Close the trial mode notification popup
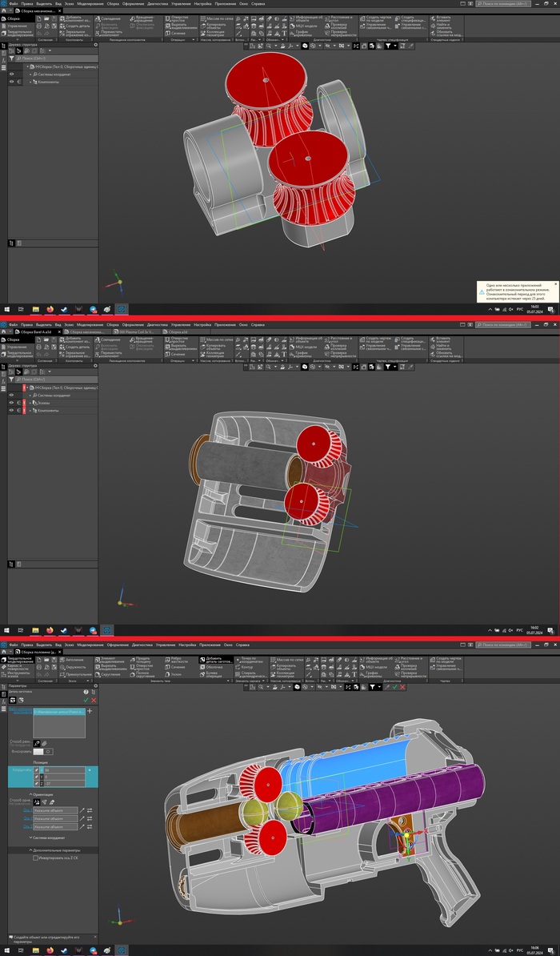 click(554, 283)
